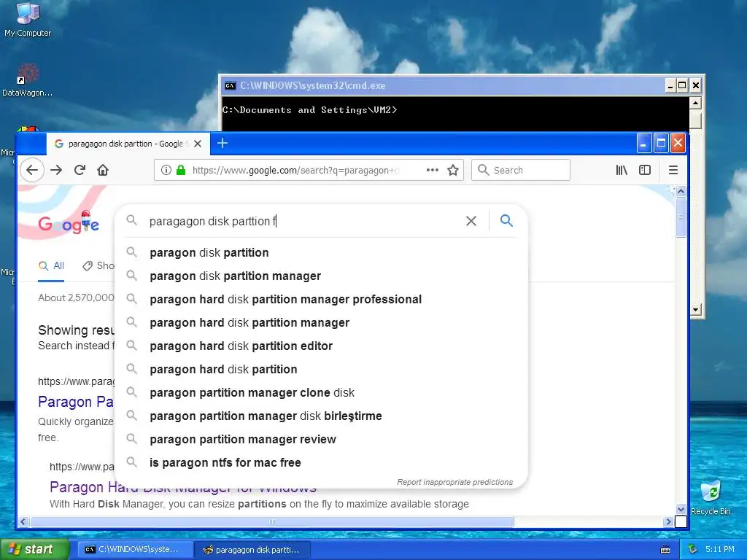The image size is (747, 560).
Task: Open a new browser tab with plus
Action: pos(222,143)
